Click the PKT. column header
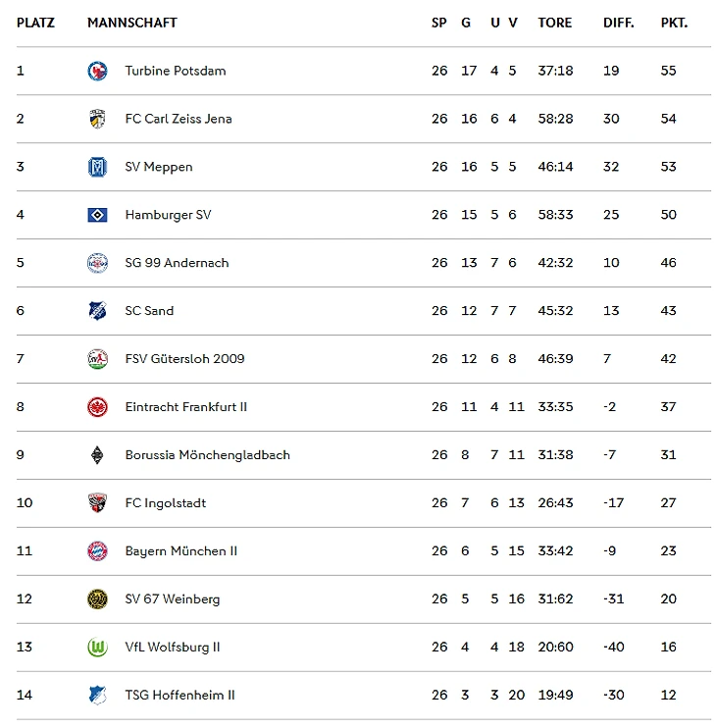 click(674, 23)
